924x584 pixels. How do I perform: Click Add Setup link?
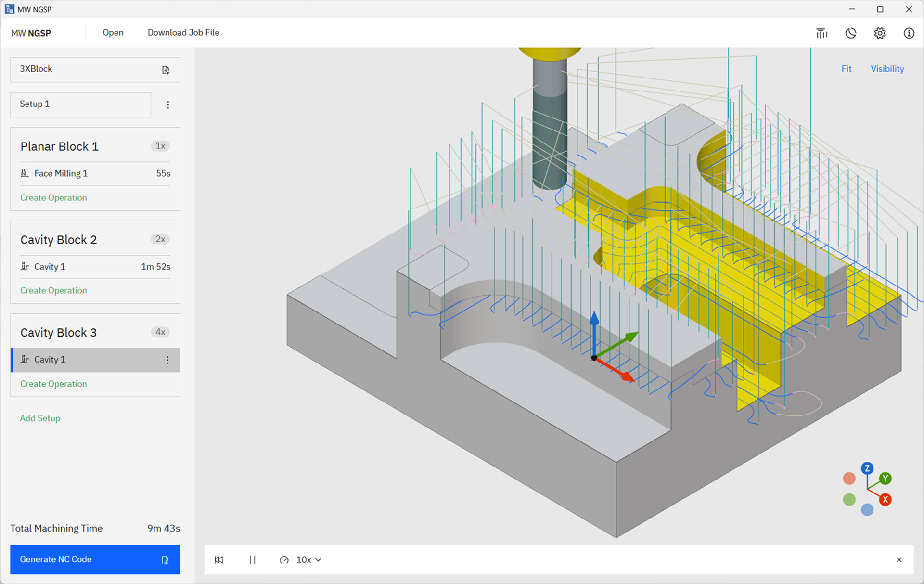(40, 418)
